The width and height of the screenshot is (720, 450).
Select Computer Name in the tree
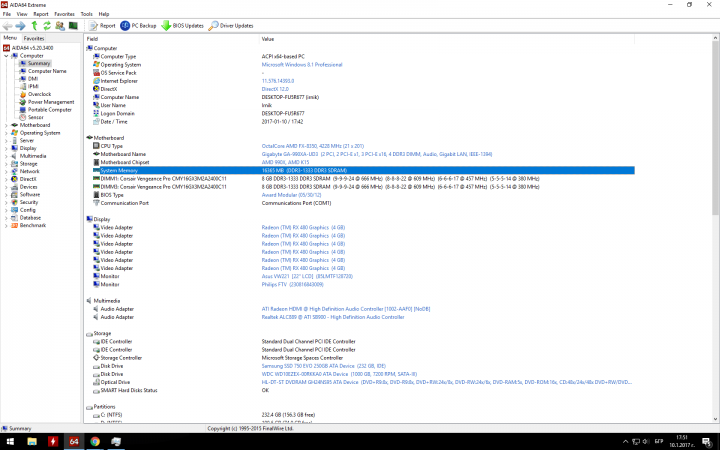click(x=47, y=71)
